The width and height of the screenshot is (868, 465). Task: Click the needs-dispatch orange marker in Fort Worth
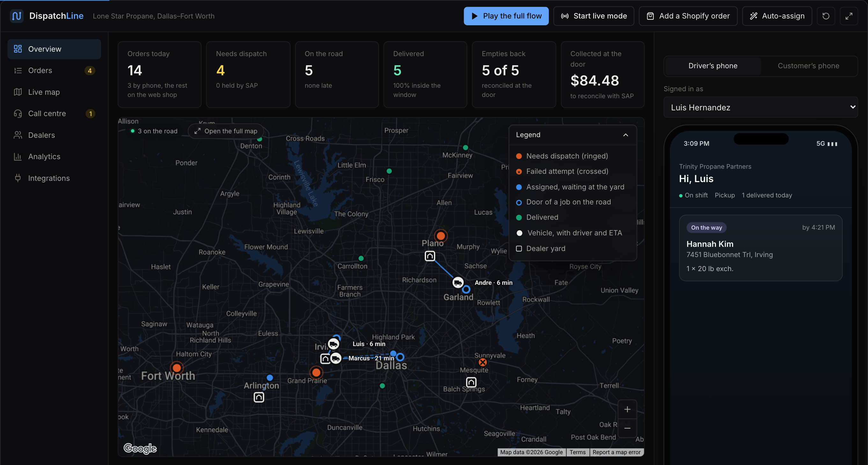click(177, 368)
